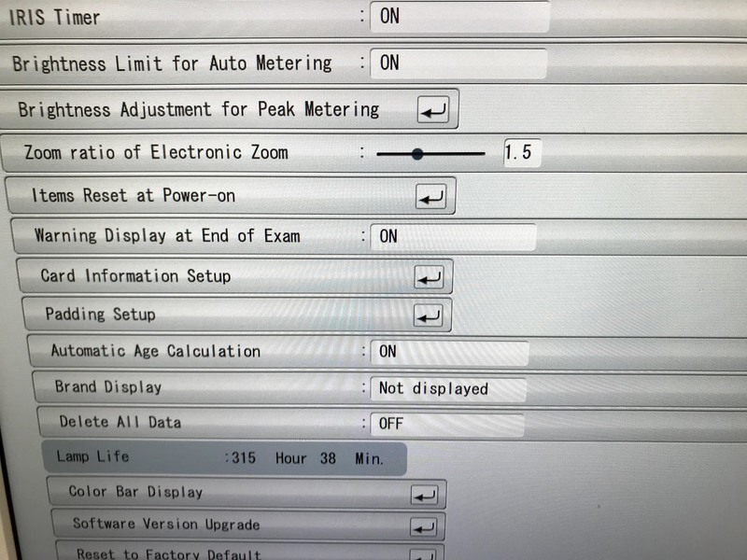Open Color Bar Display enter icon
Screen dimensions: 747x560
[x=424, y=496]
